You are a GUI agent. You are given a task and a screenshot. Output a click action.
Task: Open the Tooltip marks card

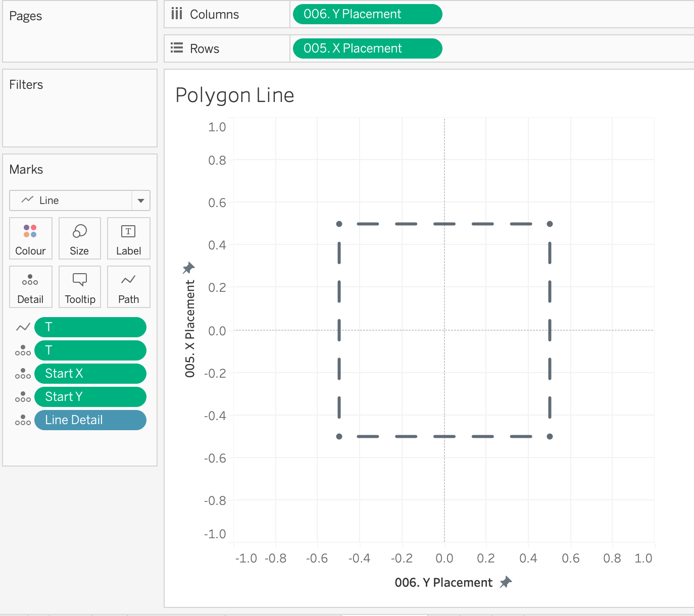coord(80,287)
